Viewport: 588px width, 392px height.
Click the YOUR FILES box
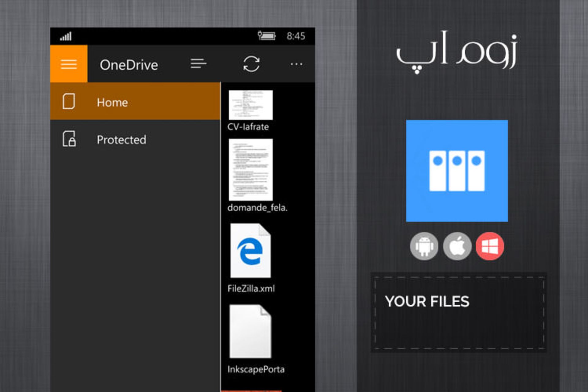pyautogui.click(x=458, y=312)
